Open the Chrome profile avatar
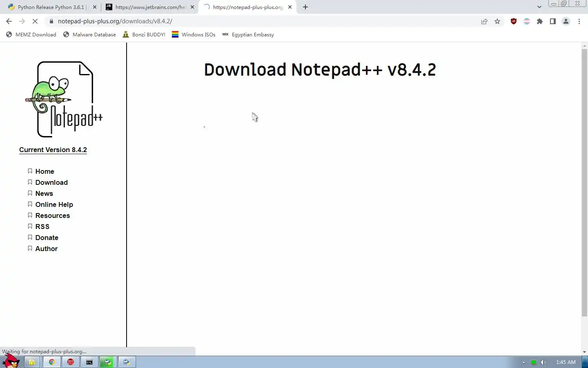Image resolution: width=588 pixels, height=368 pixels. pos(566,21)
